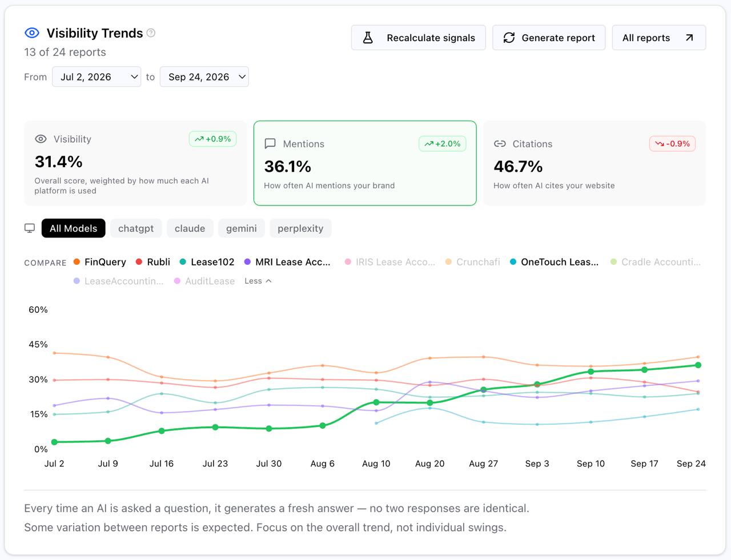Open the to date dropdown Sep 24, 2026

point(204,77)
